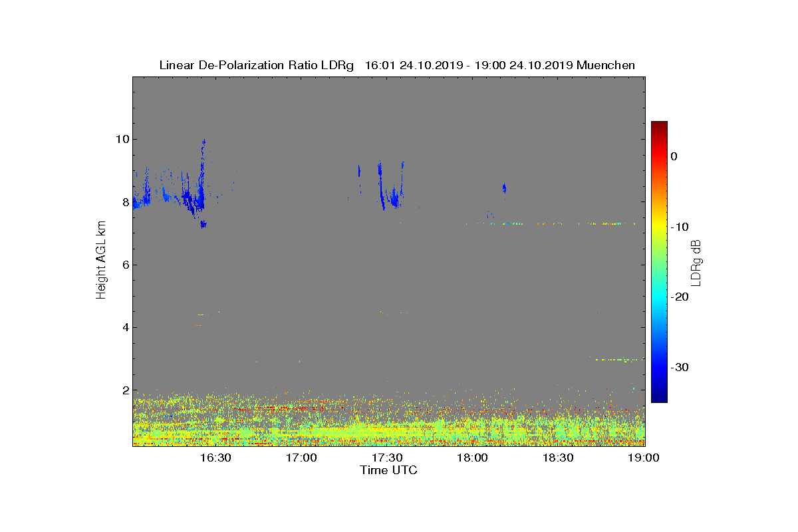
Task: Click the blue cloud streaks near 17:30
Action: 392,186
